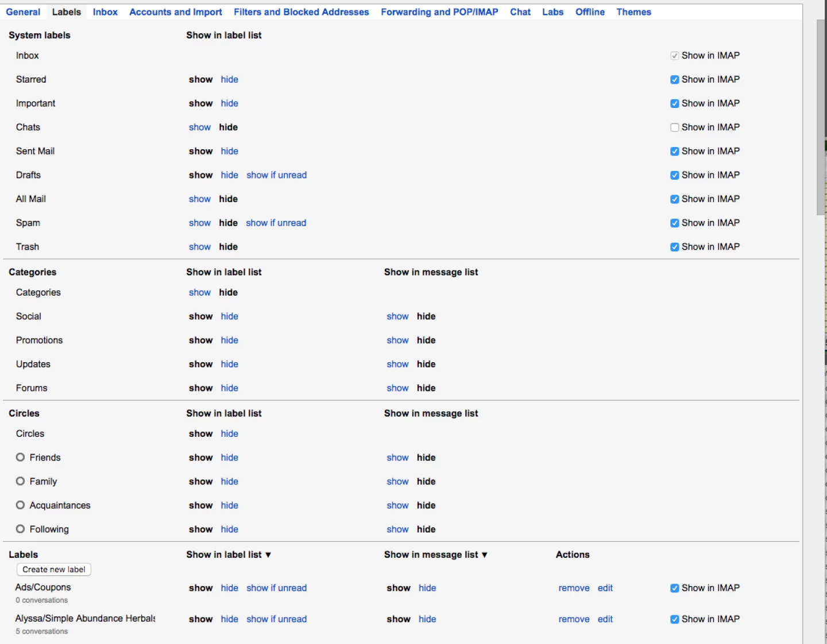Disable Show in IMAP for Spam
827x644 pixels.
[675, 223]
